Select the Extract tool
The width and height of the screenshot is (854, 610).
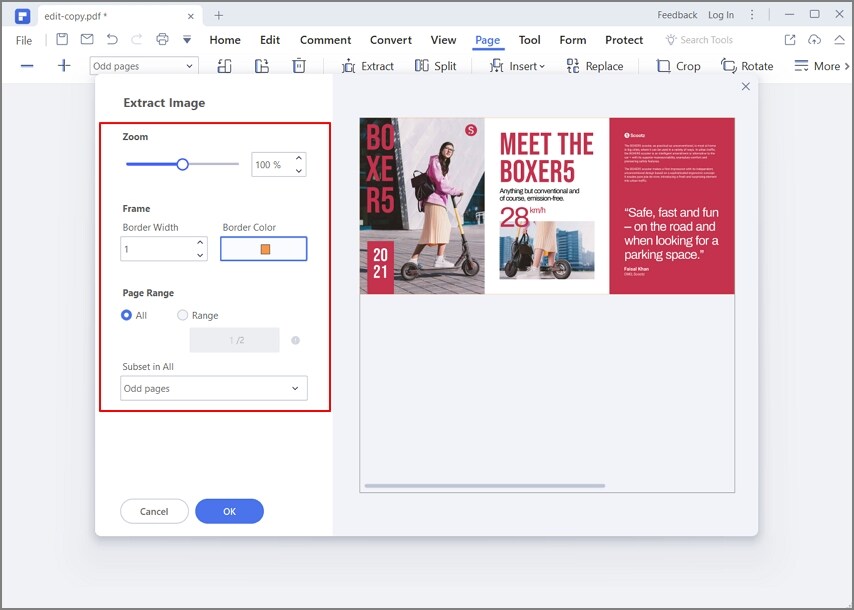(x=369, y=66)
